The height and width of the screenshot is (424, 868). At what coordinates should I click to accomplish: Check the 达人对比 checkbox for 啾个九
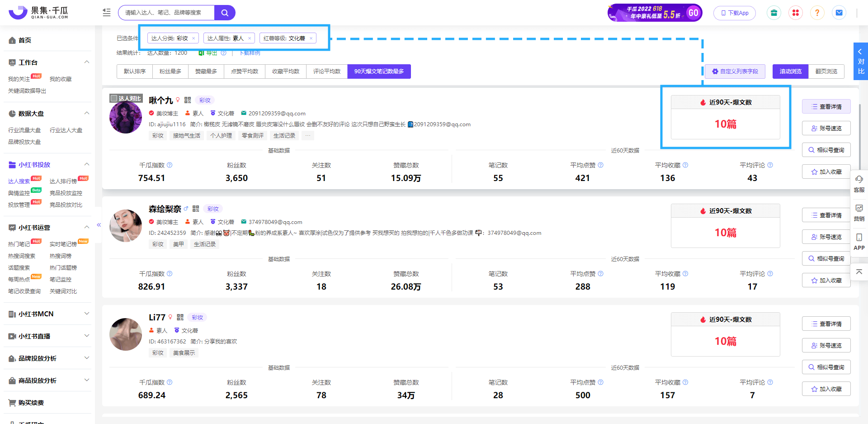[x=114, y=98]
